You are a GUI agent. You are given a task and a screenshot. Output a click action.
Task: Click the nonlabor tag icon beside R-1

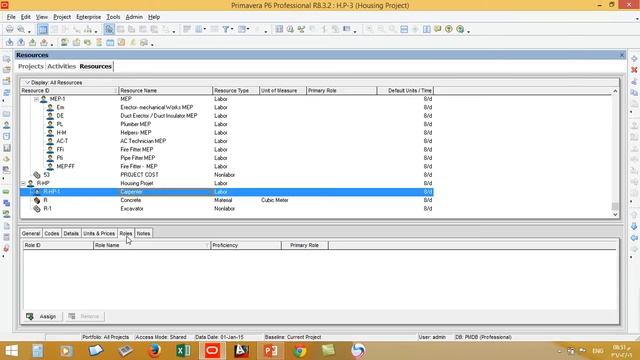(37, 209)
